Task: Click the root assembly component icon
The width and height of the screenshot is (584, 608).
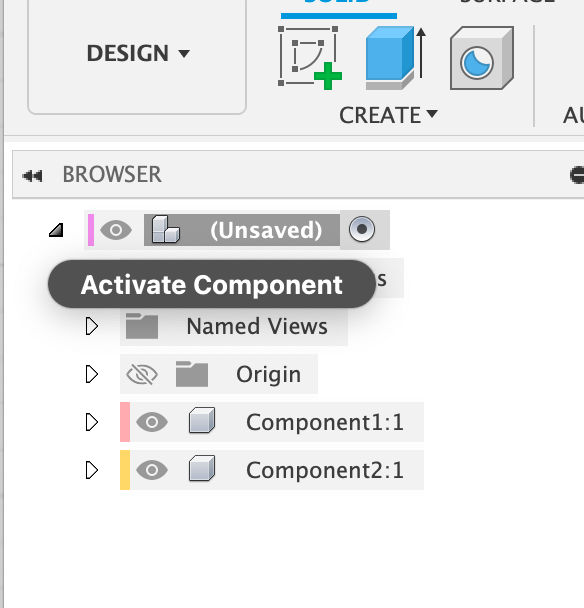Action: coord(166,230)
